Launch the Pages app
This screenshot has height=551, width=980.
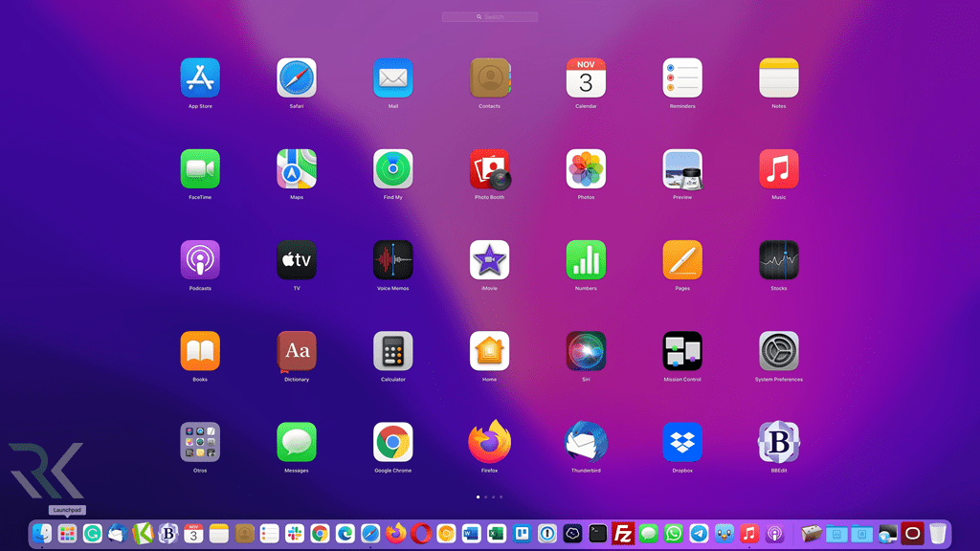click(x=682, y=260)
